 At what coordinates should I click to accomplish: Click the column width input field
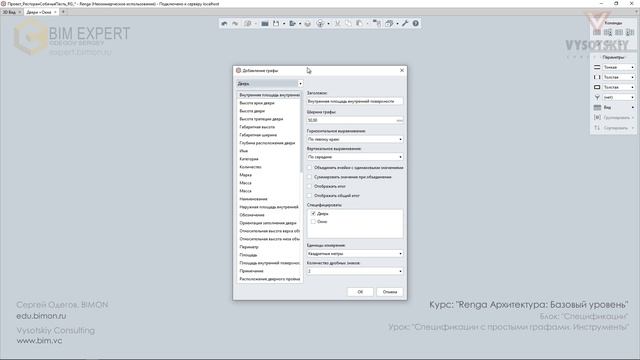355,120
